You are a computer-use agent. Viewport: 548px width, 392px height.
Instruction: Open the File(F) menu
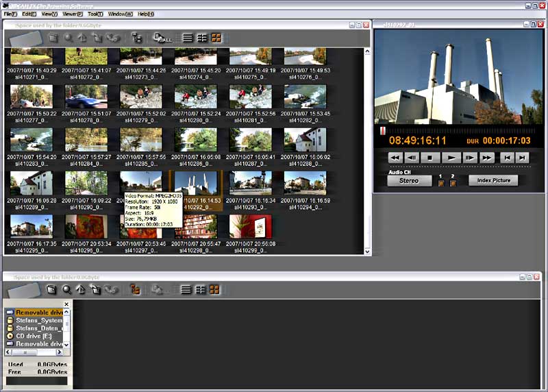pos(10,14)
